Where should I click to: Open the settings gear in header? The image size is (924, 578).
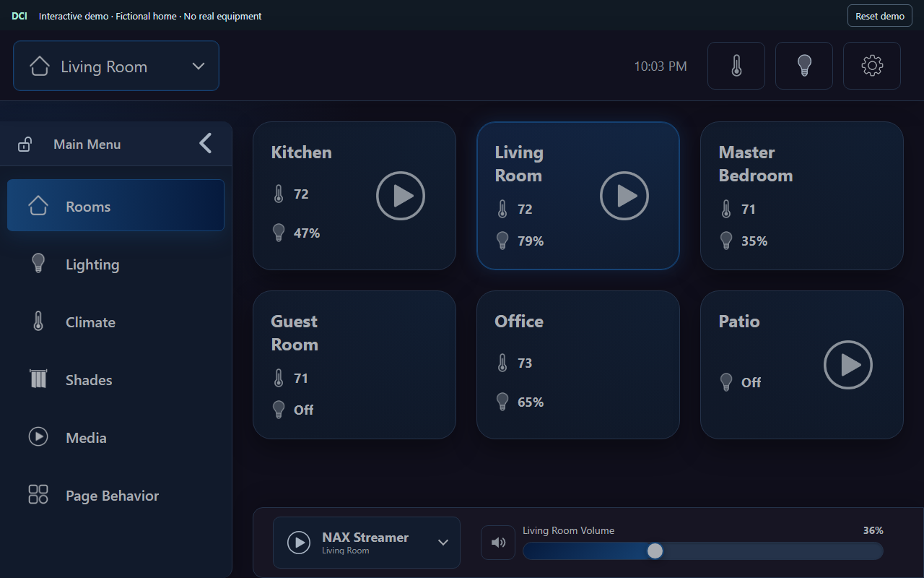(872, 66)
